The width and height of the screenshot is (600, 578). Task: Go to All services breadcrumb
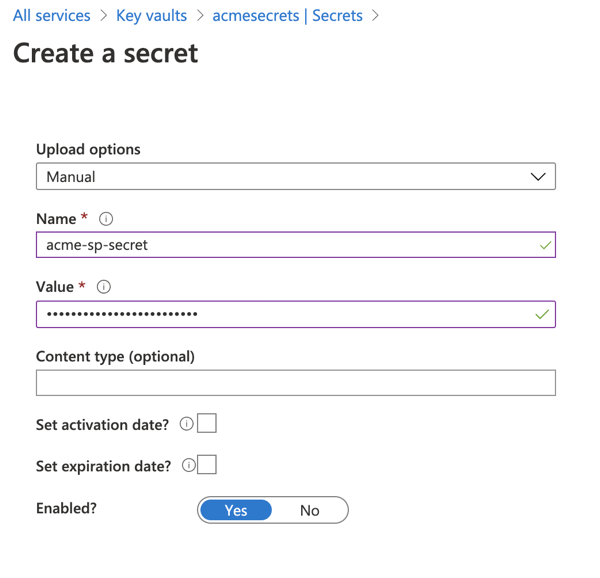(x=51, y=16)
